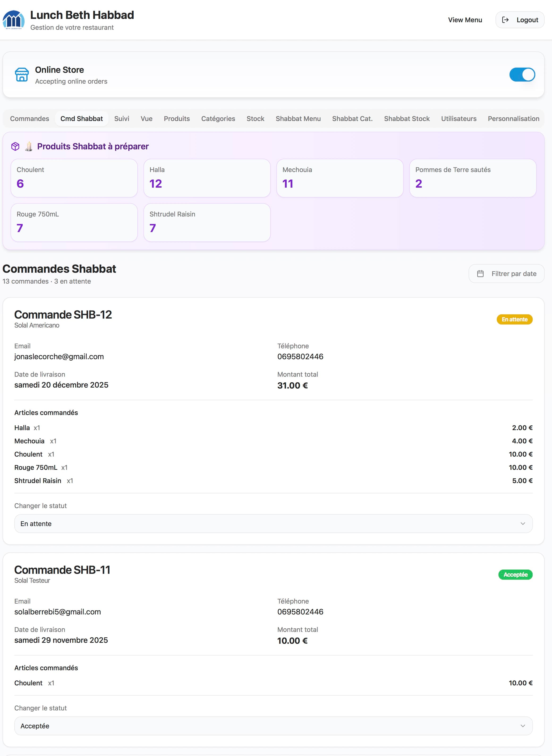Open the status dropdown for Commande SHB-12

click(x=273, y=524)
